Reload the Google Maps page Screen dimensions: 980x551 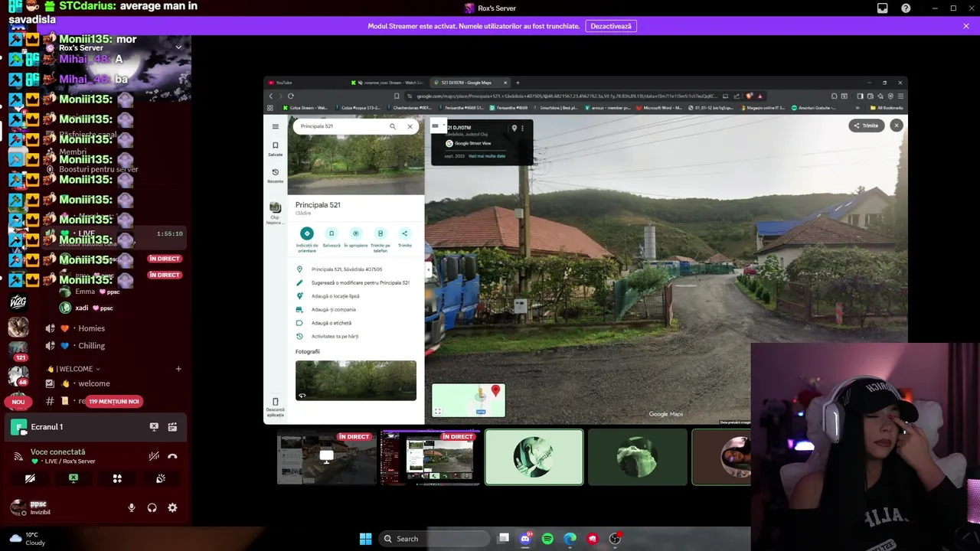[x=291, y=96]
